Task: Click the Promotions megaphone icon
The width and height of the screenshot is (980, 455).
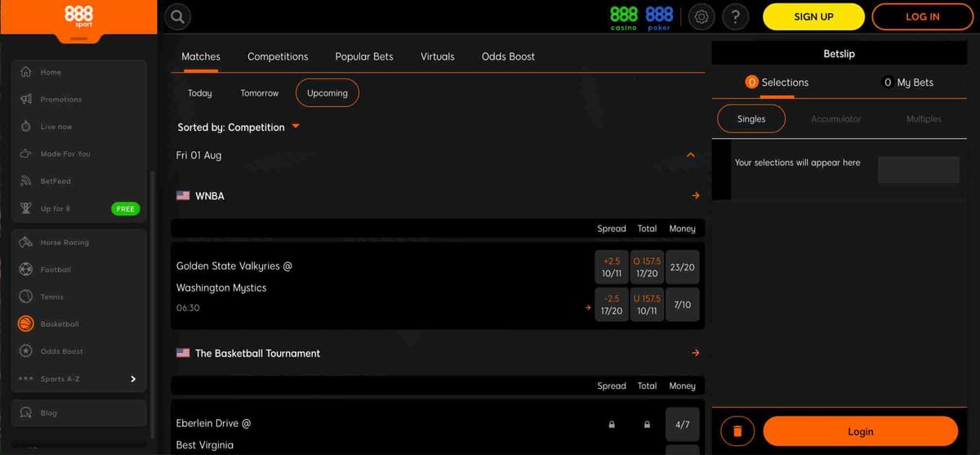Action: (26, 99)
